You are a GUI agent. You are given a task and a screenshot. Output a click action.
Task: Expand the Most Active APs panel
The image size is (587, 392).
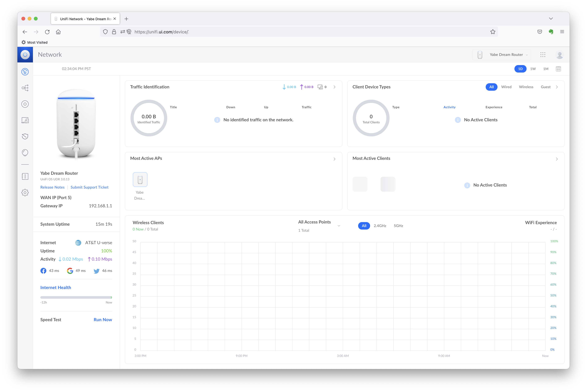[334, 159]
